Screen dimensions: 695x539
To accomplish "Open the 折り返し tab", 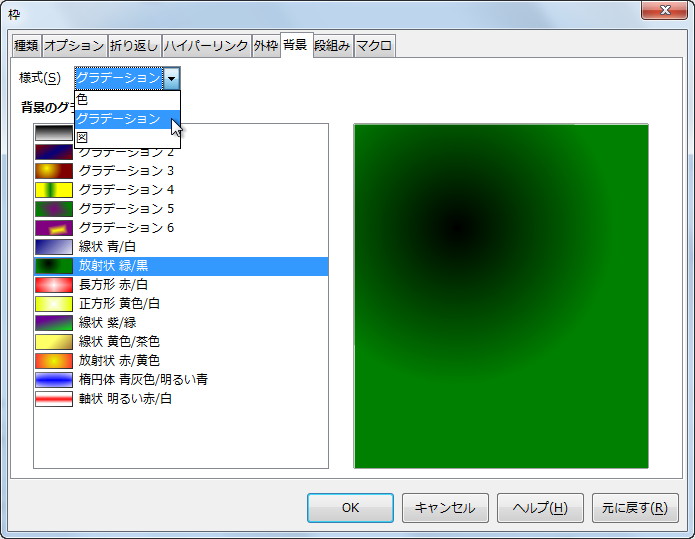I will coord(134,46).
